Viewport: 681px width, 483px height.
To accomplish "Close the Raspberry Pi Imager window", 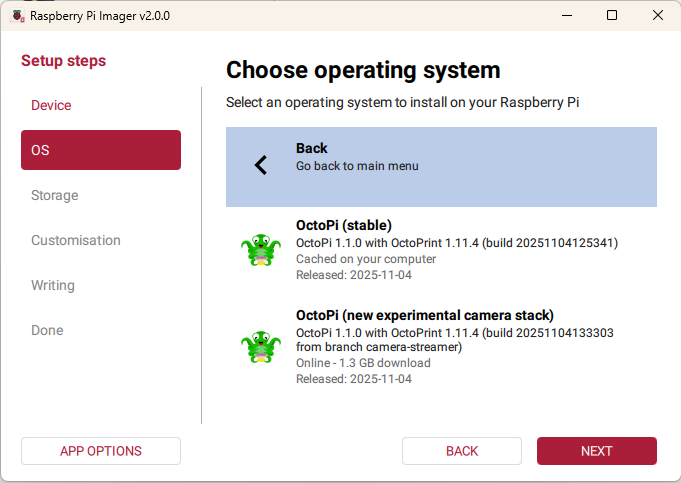I will point(657,16).
